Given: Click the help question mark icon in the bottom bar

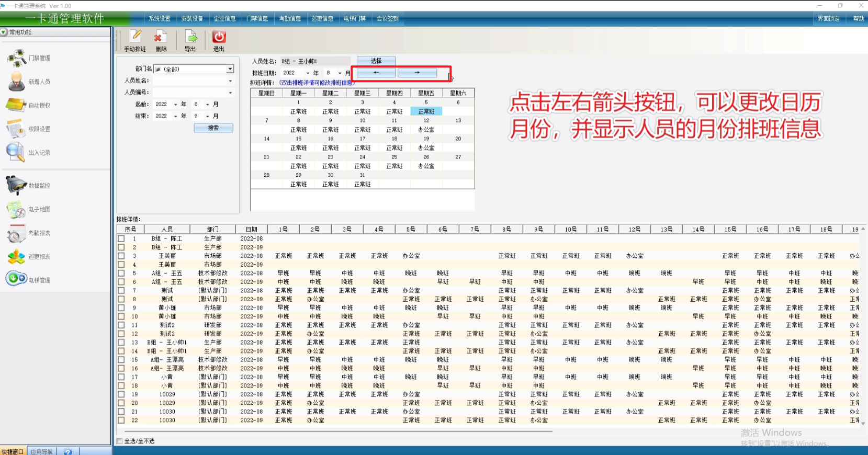Looking at the screenshot, I should point(68,451).
